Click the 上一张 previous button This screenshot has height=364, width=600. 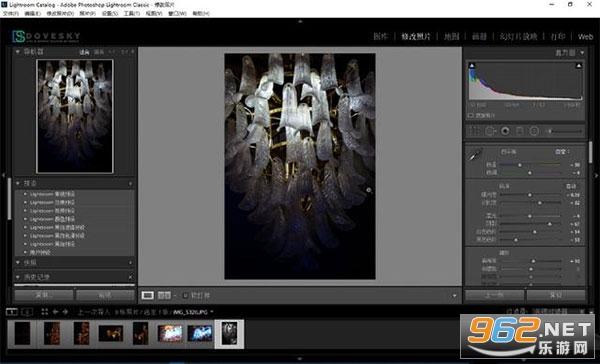coord(494,295)
